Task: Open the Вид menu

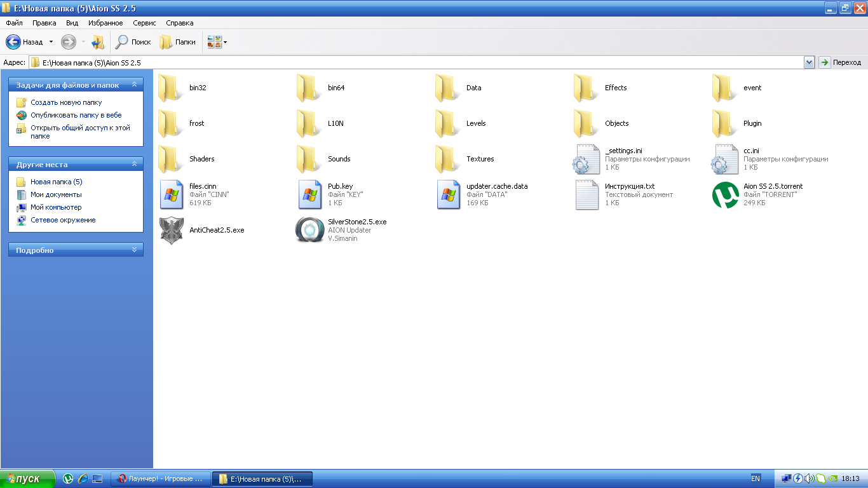Action: pos(72,23)
